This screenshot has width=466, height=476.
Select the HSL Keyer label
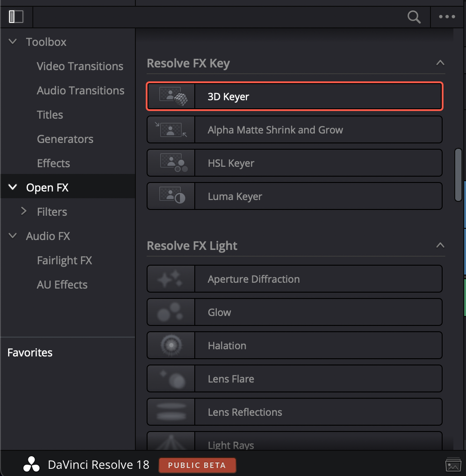point(231,163)
